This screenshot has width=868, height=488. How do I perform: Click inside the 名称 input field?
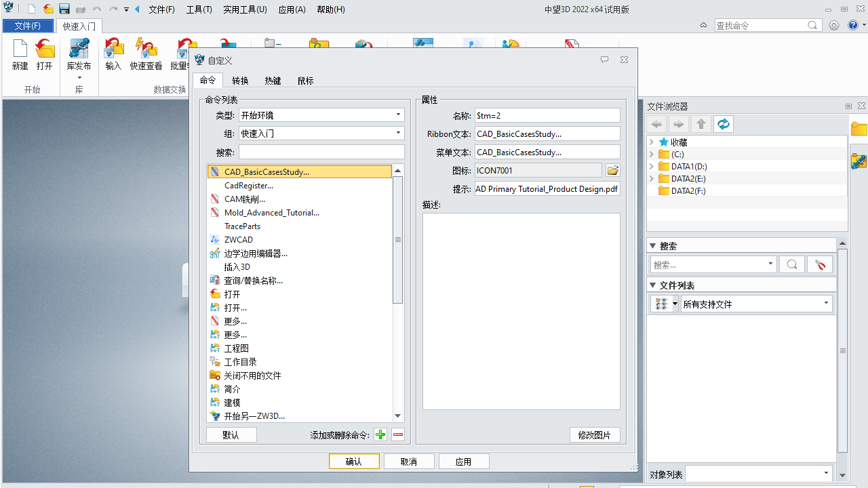[x=547, y=115]
